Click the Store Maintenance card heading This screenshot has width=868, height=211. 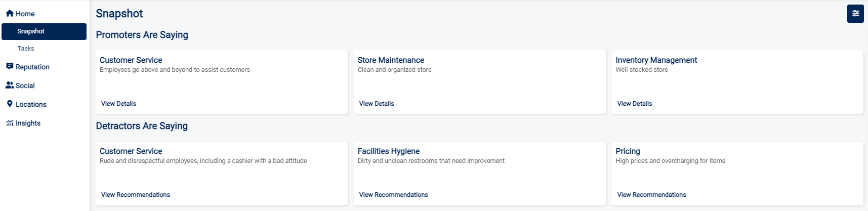391,60
